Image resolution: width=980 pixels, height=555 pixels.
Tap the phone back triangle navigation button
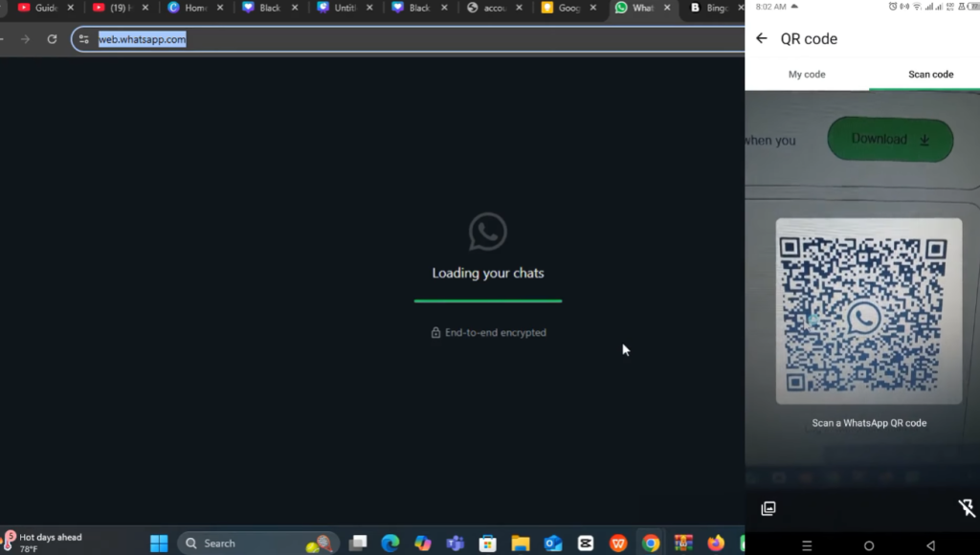[x=930, y=545]
